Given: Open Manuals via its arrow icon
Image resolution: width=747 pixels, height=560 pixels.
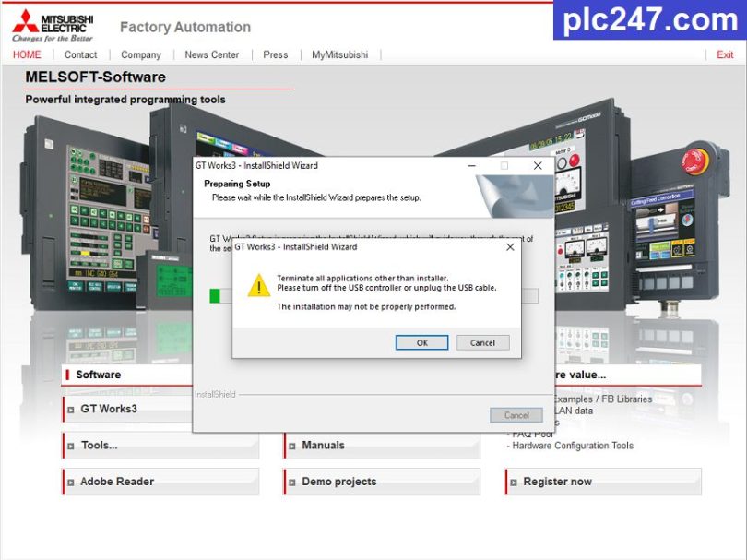Looking at the screenshot, I should click(x=292, y=445).
